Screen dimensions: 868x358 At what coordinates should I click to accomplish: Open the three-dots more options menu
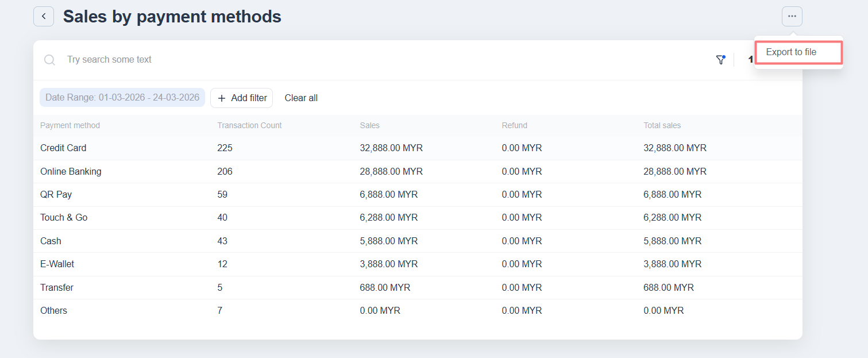(792, 17)
